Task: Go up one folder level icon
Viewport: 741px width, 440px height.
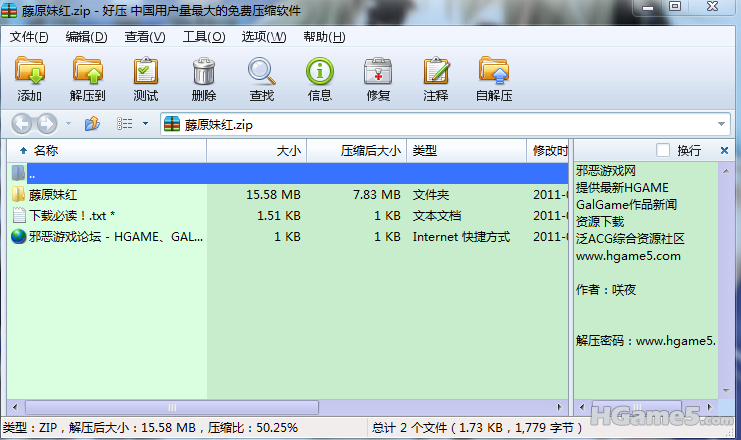Action: point(92,124)
